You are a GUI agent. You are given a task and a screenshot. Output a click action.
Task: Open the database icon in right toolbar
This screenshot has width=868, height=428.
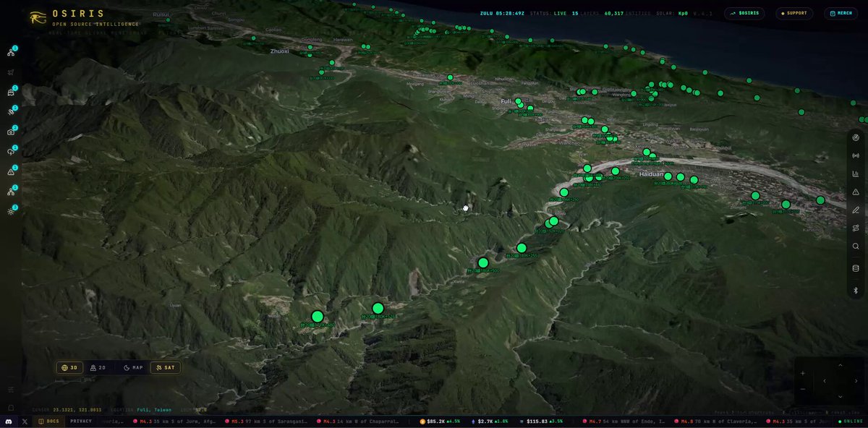(856, 268)
